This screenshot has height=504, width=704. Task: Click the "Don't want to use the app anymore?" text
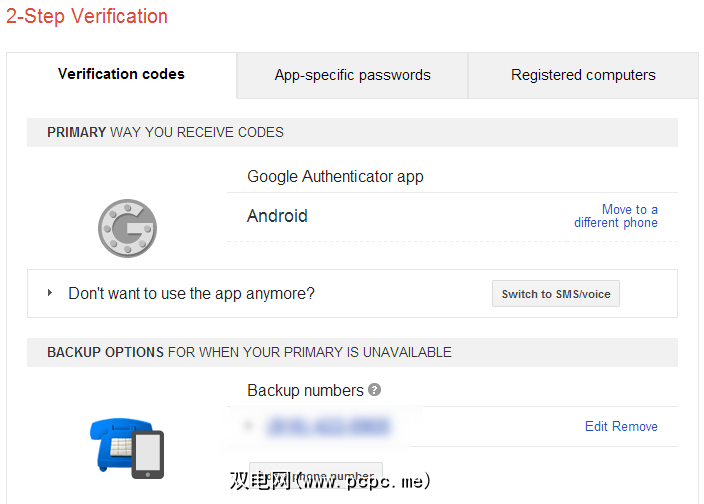click(x=191, y=293)
